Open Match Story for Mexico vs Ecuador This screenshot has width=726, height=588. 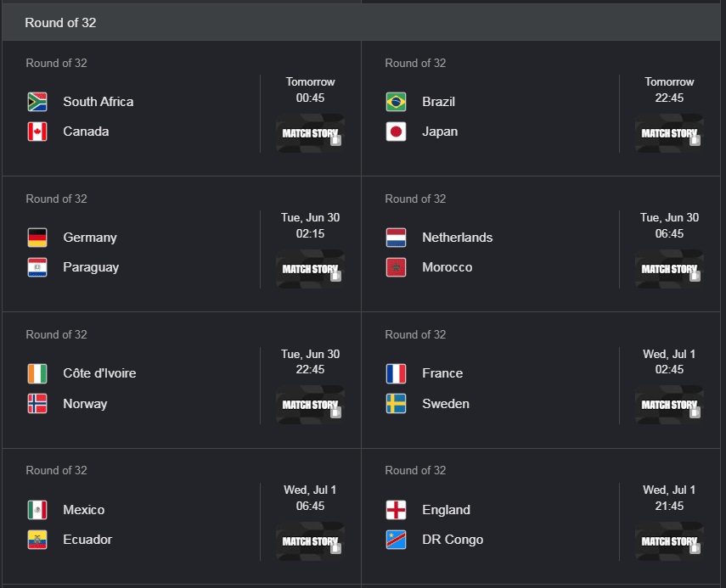tap(310, 541)
